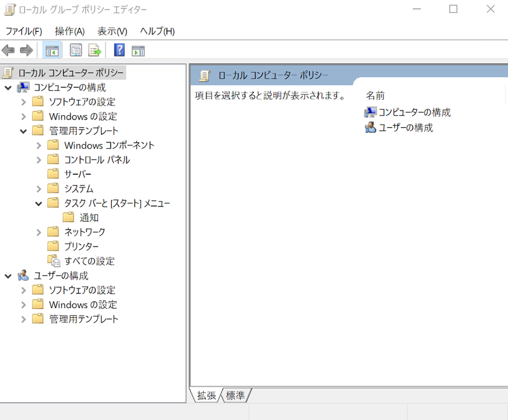Click the Back arrow toolbar icon
This screenshot has width=508, height=420.
point(8,50)
